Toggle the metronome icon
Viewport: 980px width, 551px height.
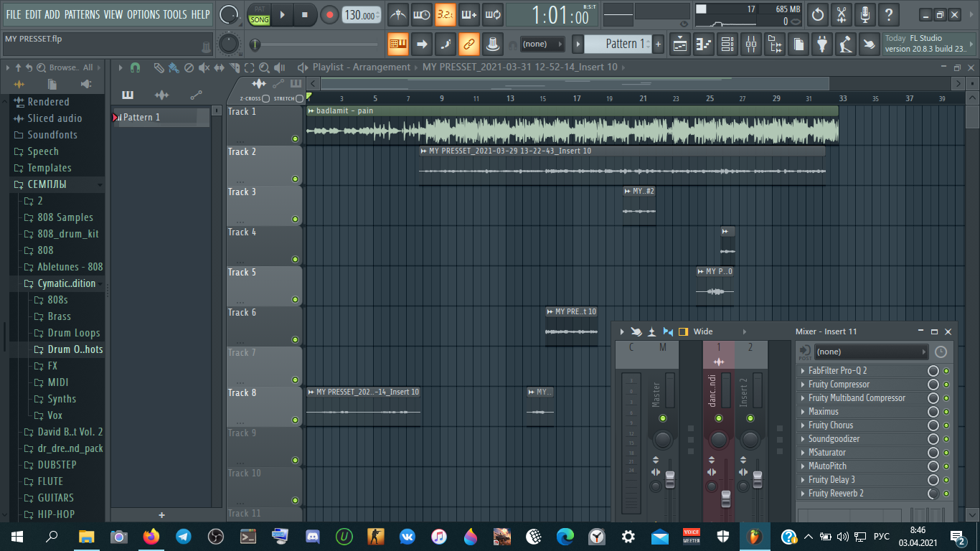pyautogui.click(x=398, y=14)
